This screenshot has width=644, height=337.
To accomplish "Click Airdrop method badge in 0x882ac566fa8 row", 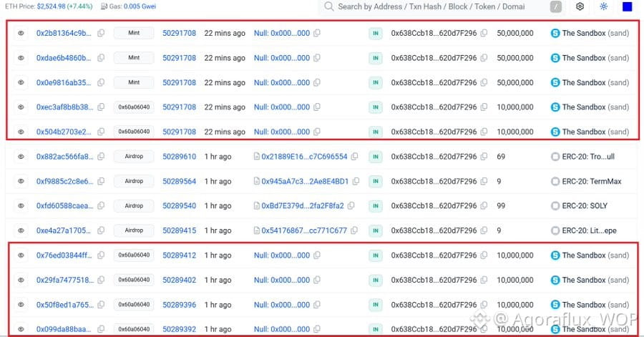I will click(134, 157).
